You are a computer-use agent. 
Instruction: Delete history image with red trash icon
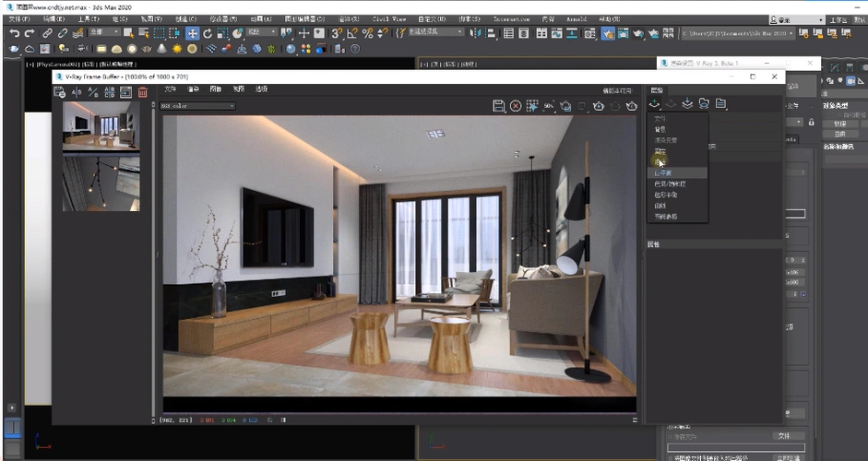(143, 92)
